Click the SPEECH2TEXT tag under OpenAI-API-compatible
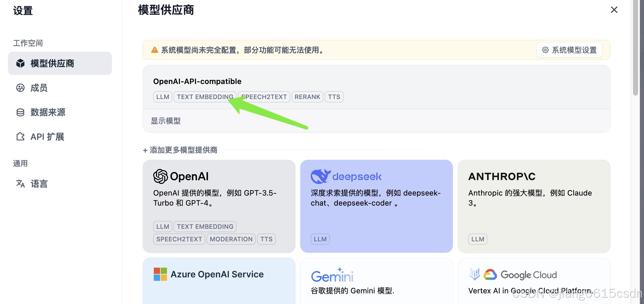This screenshot has width=644, height=304. 264,97
